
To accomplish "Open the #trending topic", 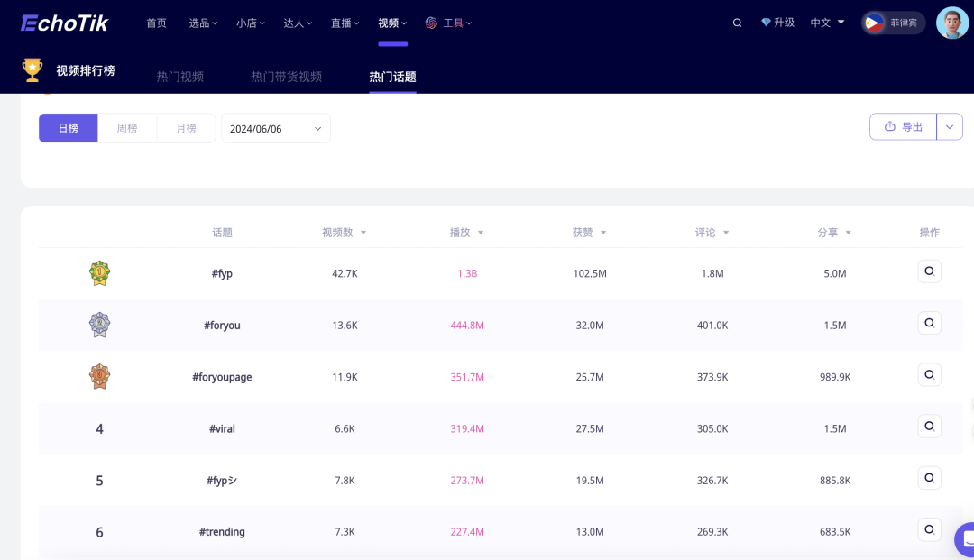I will coord(222,531).
